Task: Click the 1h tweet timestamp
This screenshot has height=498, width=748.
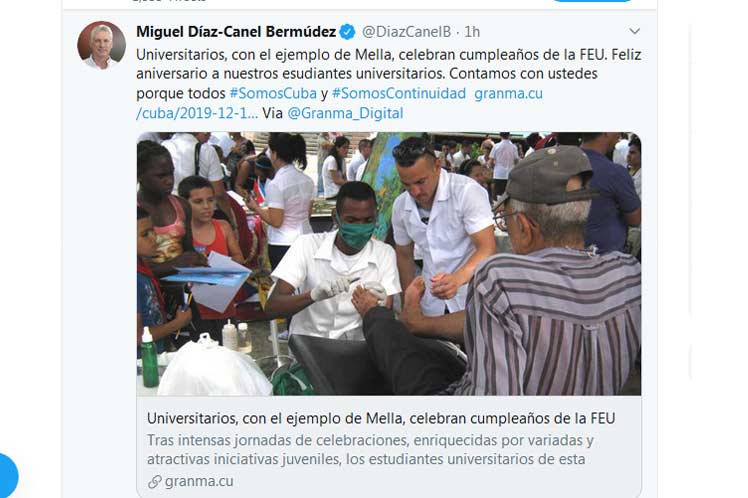Action: [472, 32]
